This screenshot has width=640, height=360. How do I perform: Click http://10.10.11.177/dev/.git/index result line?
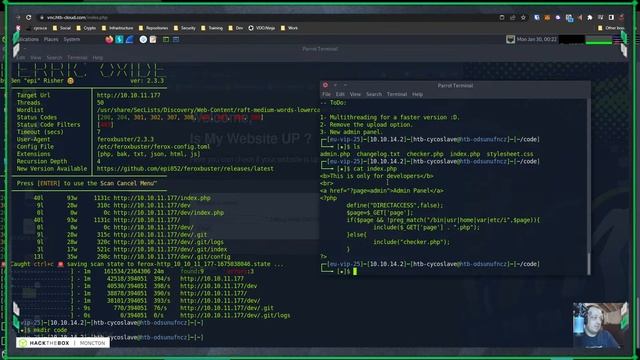pyautogui.click(x=170, y=249)
